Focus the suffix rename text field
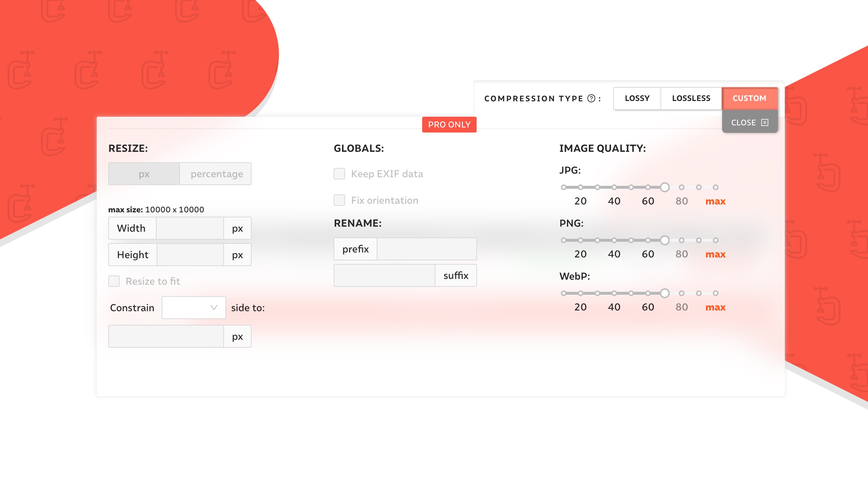 pos(384,275)
